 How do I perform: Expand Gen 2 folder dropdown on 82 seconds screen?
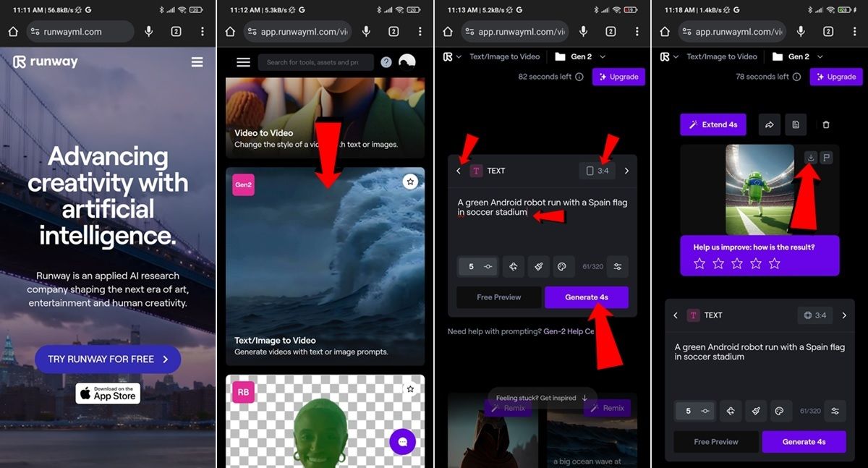tap(581, 56)
